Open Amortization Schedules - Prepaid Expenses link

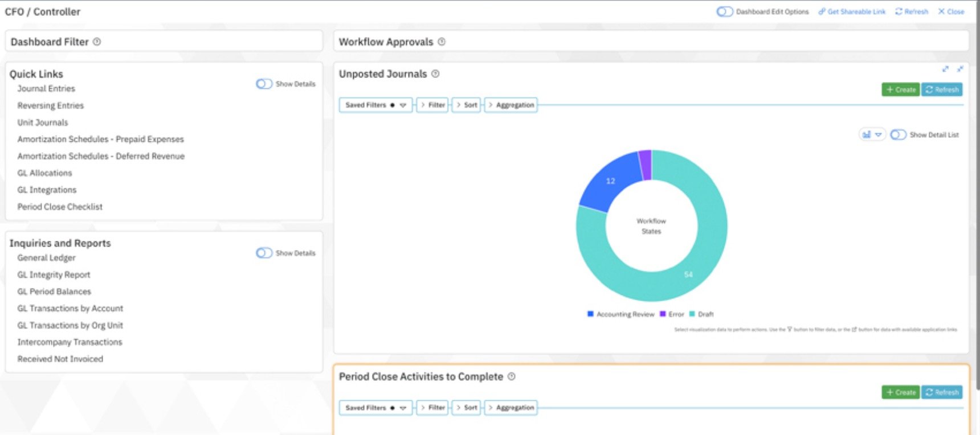pyautogui.click(x=101, y=139)
